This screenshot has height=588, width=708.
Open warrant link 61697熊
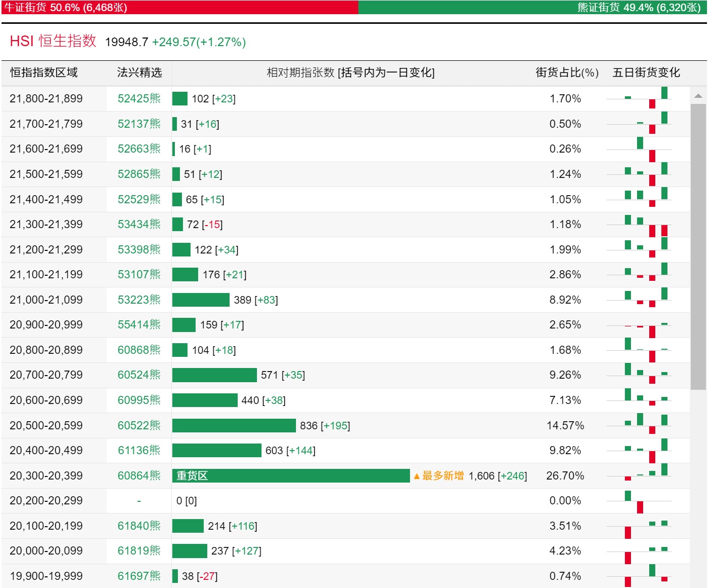click(139, 576)
